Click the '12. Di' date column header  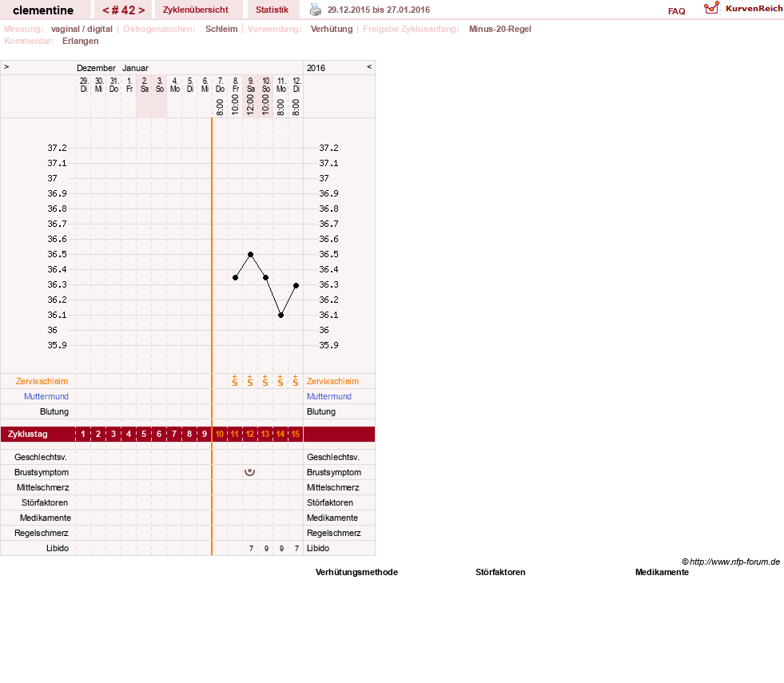(x=296, y=85)
